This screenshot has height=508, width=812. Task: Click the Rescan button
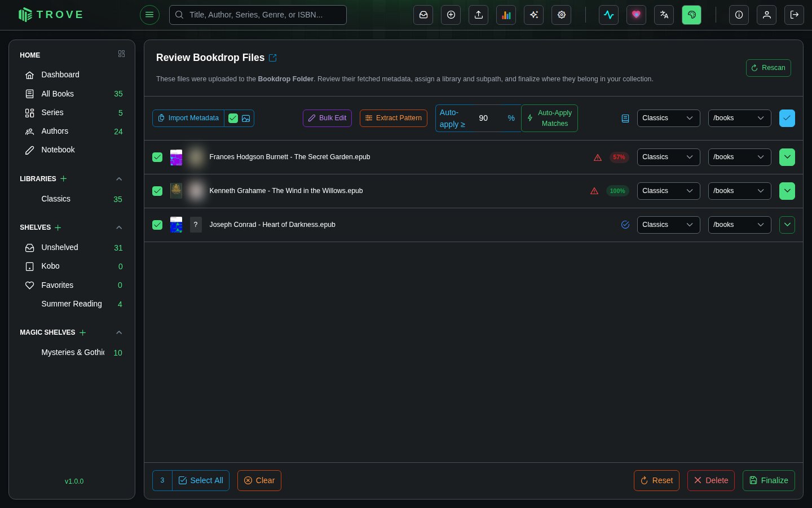coord(768,68)
